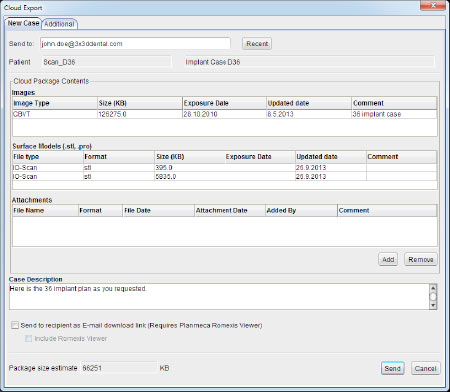450x392 pixels.
Task: Add an attachment with Add button
Action: [388, 259]
